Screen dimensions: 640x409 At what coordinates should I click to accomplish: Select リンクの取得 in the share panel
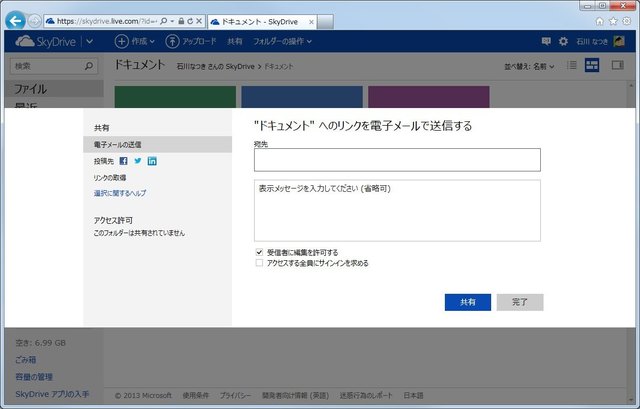click(110, 177)
